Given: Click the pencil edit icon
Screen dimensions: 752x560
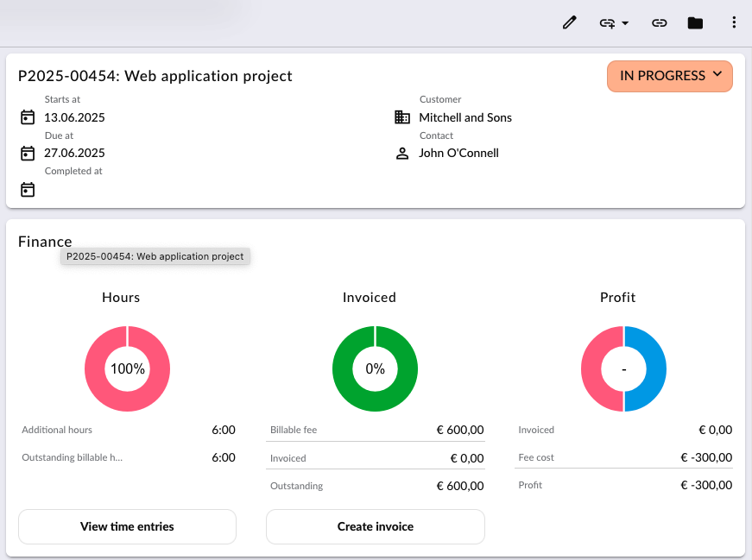Looking at the screenshot, I should tap(569, 22).
